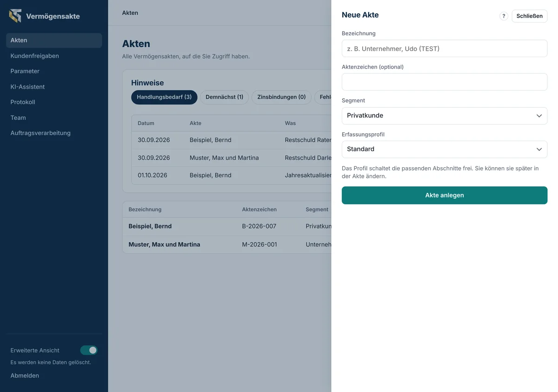The width and height of the screenshot is (558, 392).
Task: Switch to the Demnächst (1) tab
Action: click(x=225, y=97)
